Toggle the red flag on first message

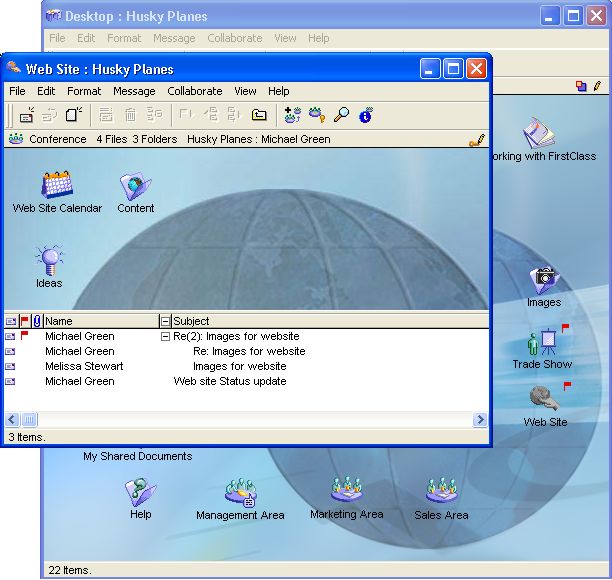(25, 337)
